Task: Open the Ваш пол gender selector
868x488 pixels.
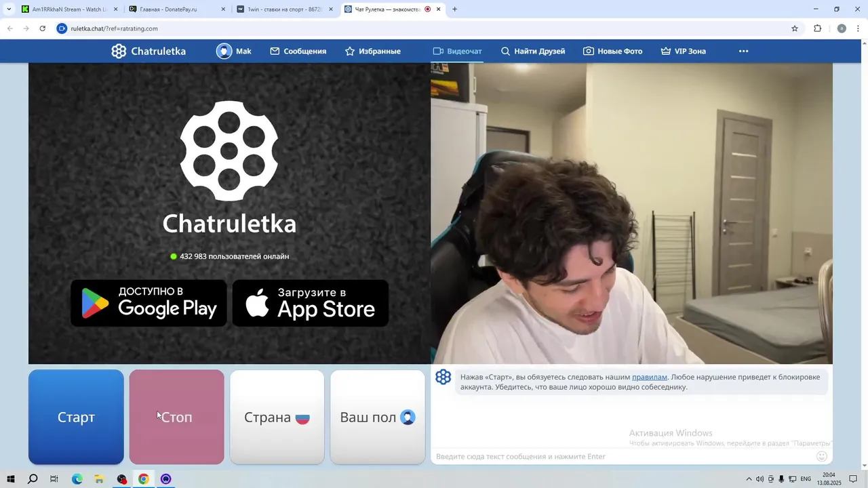Action: click(x=378, y=417)
